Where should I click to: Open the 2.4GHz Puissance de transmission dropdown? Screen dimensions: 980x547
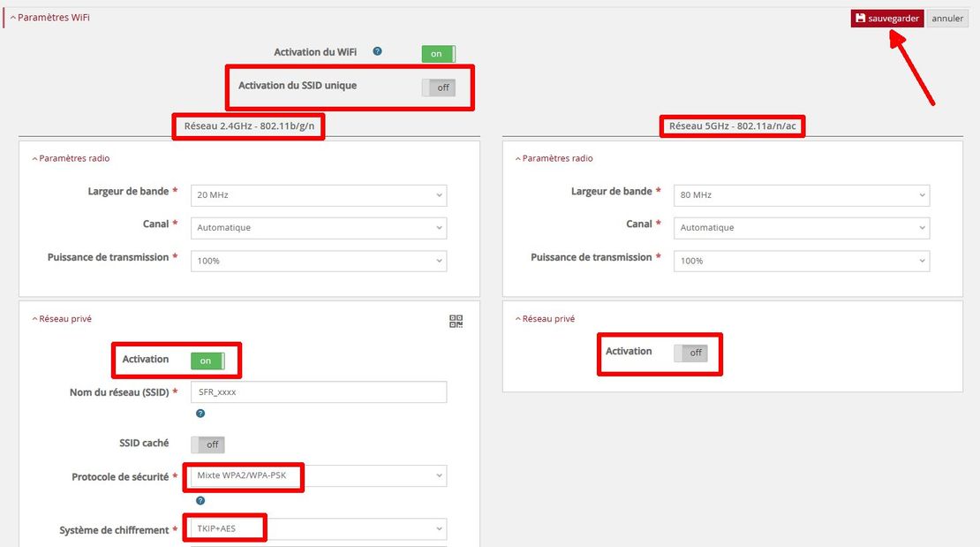pyautogui.click(x=319, y=261)
